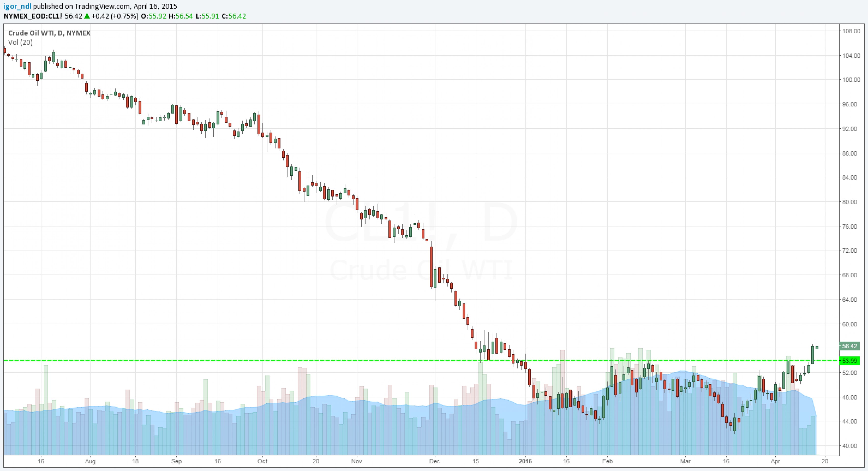Click the 2015 label on time axis

[525, 461]
